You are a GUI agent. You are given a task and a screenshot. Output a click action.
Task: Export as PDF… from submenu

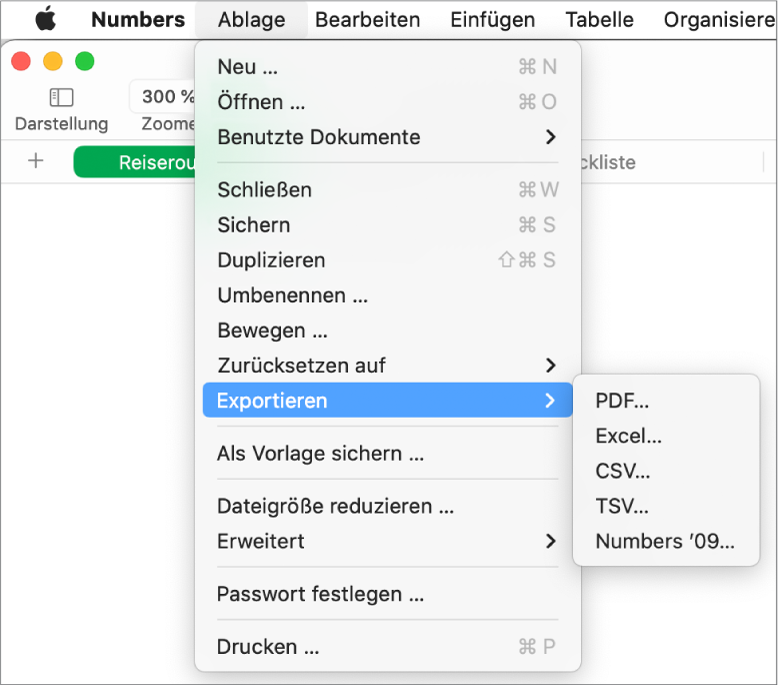click(666, 400)
